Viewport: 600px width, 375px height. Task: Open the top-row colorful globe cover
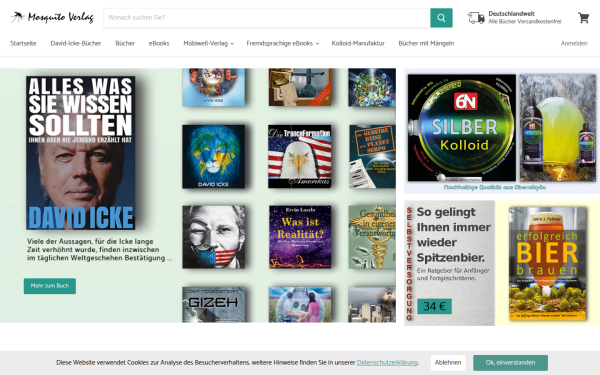(372, 87)
